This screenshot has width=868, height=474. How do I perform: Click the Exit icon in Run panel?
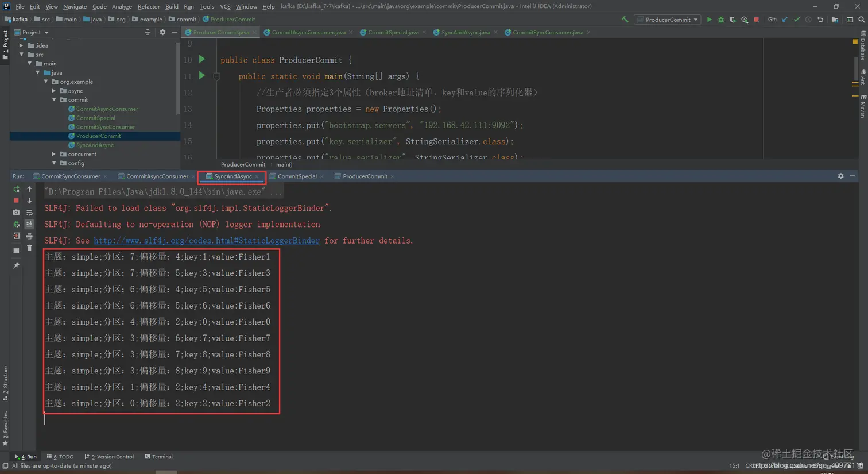tap(16, 236)
